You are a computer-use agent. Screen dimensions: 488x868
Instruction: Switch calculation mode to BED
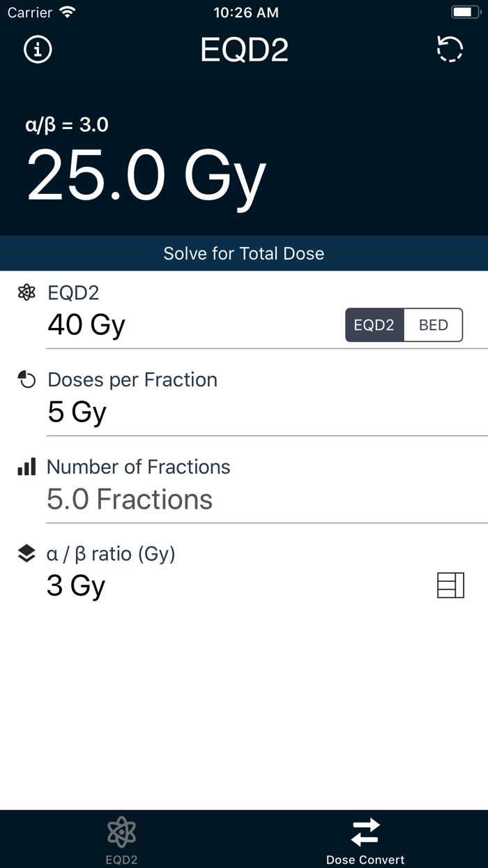click(432, 324)
